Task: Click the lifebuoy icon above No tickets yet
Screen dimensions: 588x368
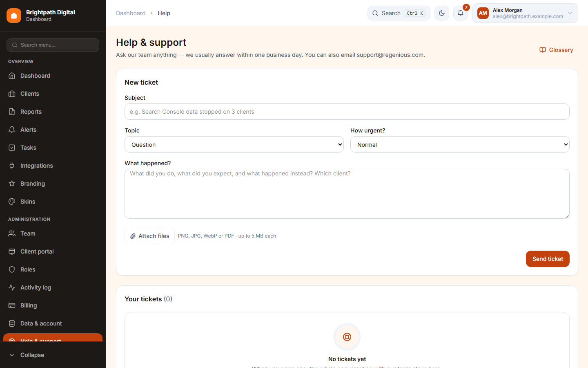Action: tap(347, 337)
